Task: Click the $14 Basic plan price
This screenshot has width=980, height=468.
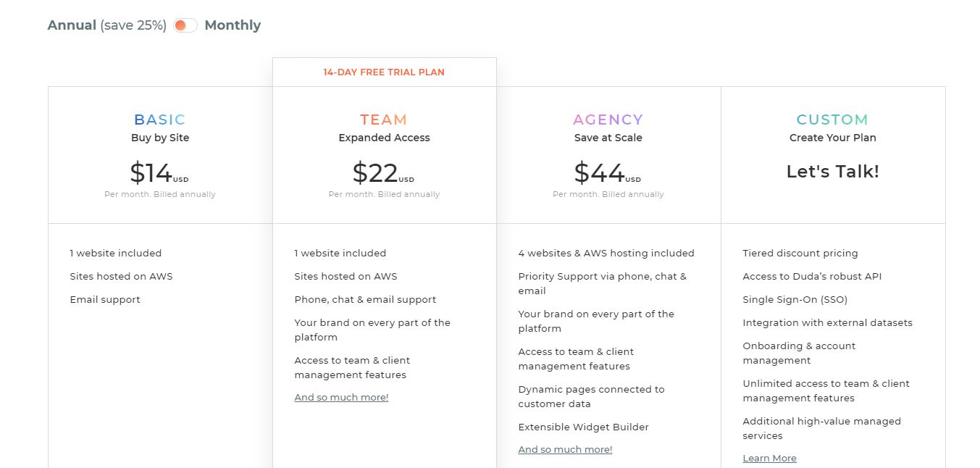Action: pos(151,173)
